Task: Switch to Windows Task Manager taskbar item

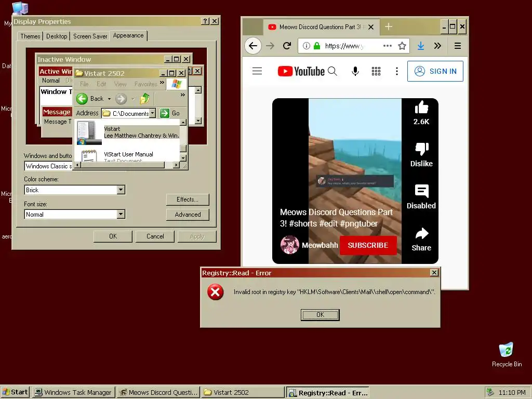Action: [74, 393]
